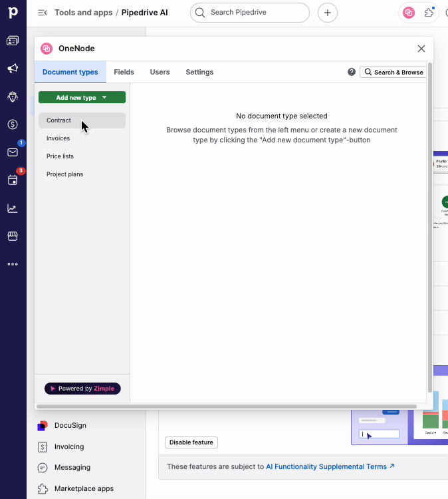The height and width of the screenshot is (499, 448).
Task: Open AI Functionality Supplemental Terms link
Action: tap(330, 466)
